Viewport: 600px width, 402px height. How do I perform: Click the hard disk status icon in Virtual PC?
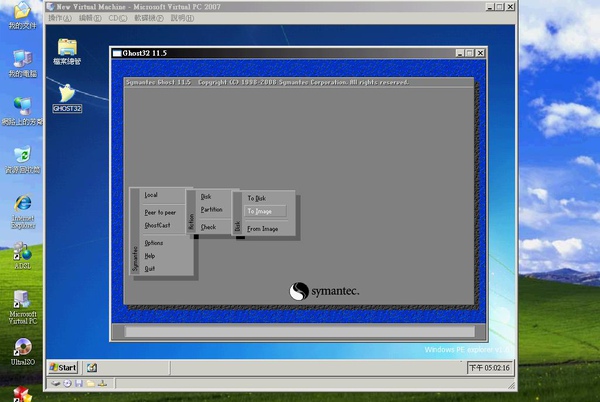[x=56, y=383]
